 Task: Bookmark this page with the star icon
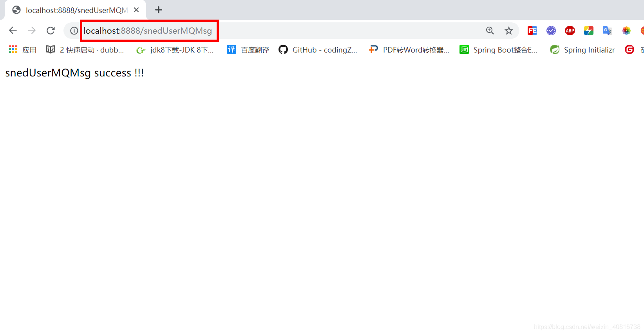tap(509, 31)
